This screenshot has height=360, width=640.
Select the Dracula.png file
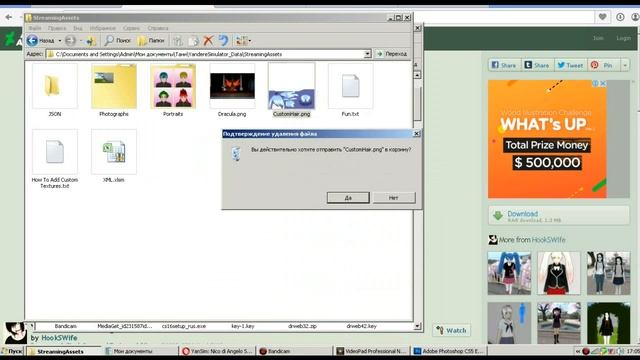pyautogui.click(x=232, y=90)
